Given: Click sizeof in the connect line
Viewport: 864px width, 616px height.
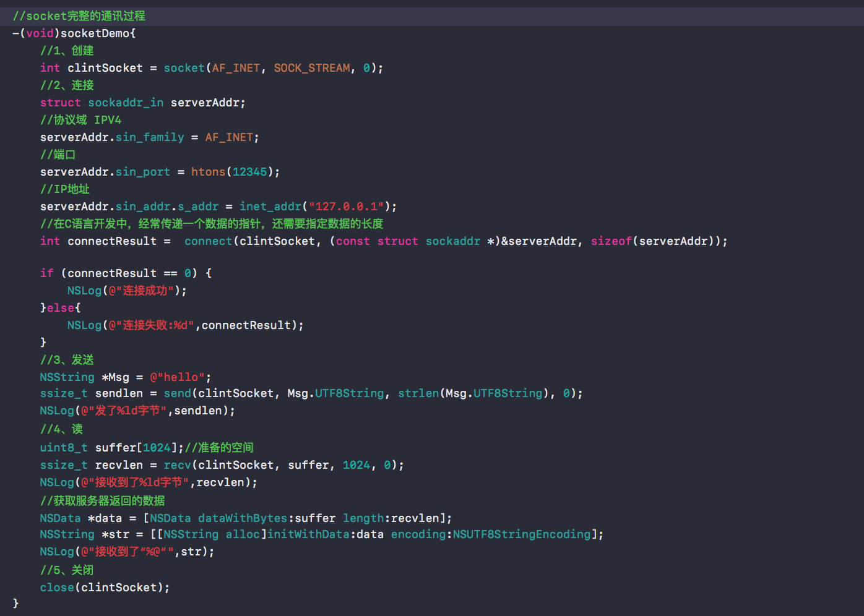Looking at the screenshot, I should (x=611, y=241).
